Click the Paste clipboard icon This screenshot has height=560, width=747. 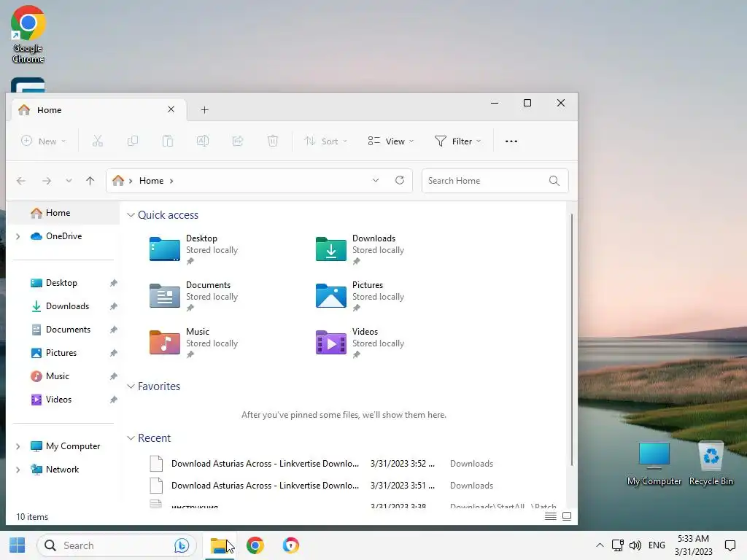pos(168,141)
